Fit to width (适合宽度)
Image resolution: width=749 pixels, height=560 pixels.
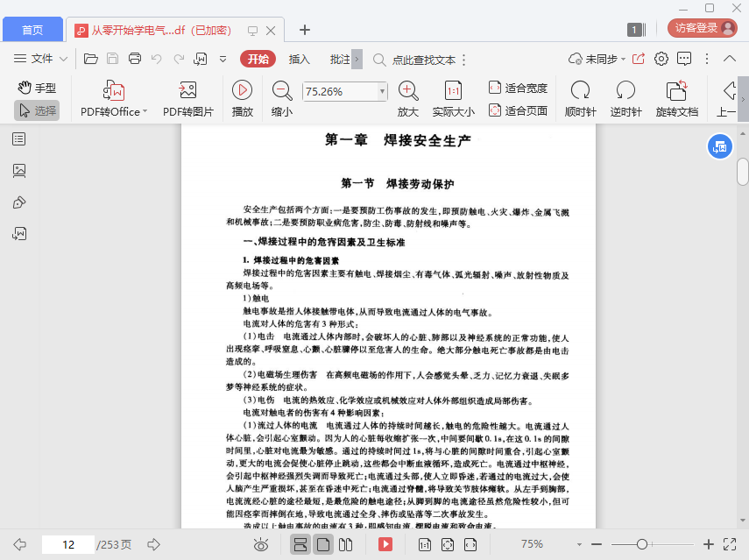(x=519, y=88)
